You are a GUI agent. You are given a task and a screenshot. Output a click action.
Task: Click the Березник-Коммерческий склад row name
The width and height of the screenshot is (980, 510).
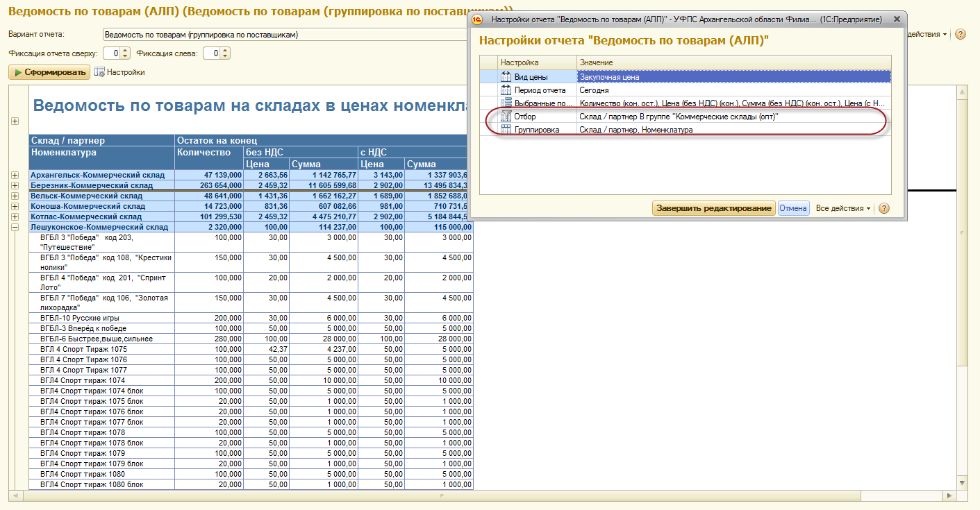(92, 186)
